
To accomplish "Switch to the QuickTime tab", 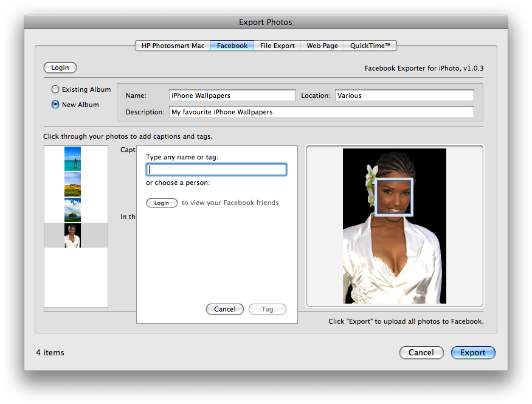I will pos(370,46).
